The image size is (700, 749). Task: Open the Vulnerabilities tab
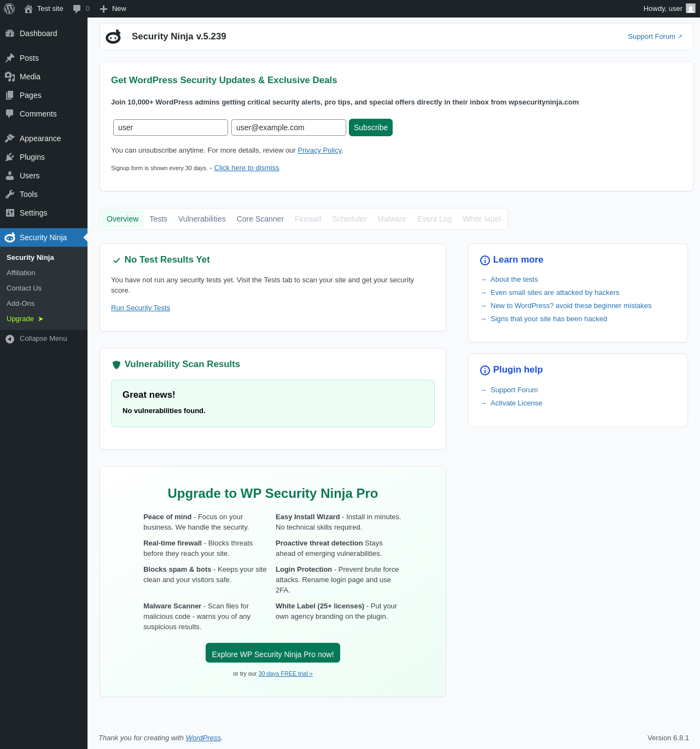(202, 219)
